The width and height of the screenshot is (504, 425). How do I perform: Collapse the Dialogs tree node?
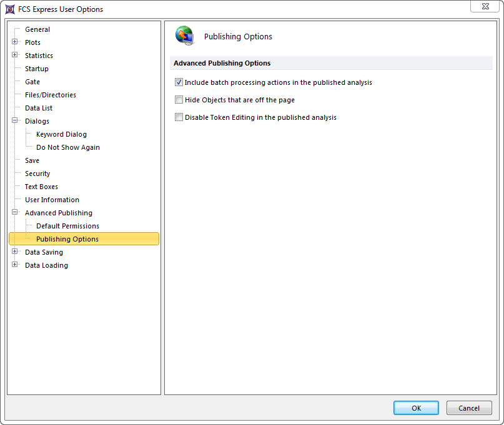click(x=15, y=121)
